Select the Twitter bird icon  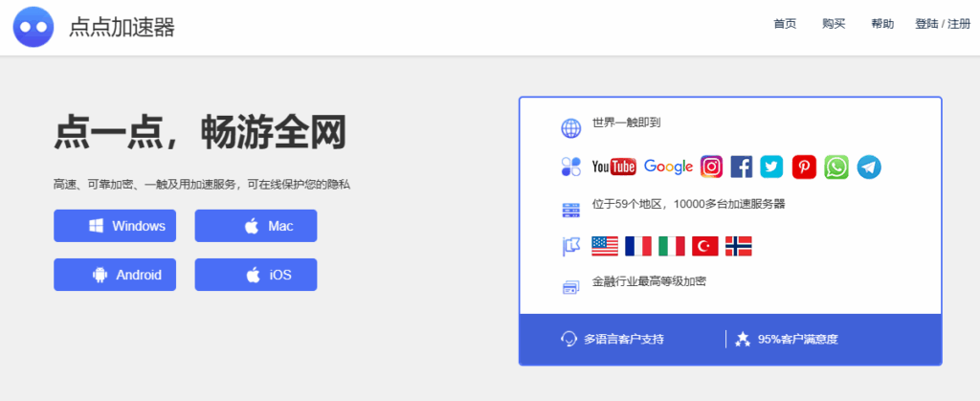click(x=771, y=167)
